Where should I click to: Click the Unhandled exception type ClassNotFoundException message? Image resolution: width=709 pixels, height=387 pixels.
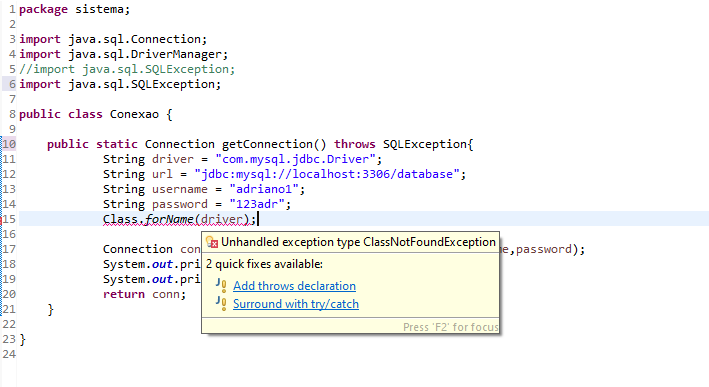click(358, 242)
